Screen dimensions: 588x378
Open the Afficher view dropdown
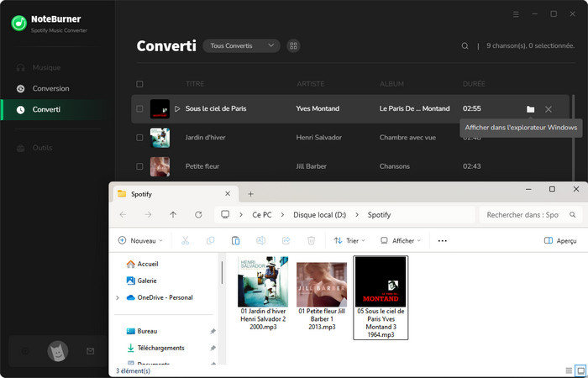click(x=401, y=241)
